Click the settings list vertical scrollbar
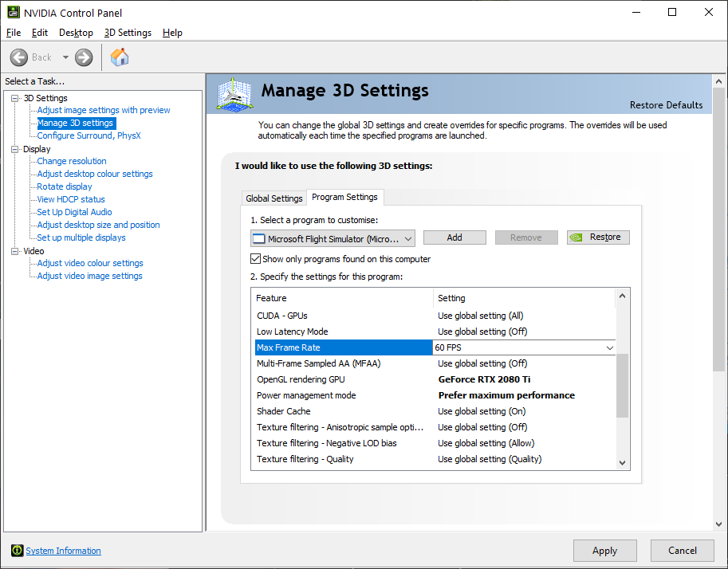The width and height of the screenshot is (728, 569). (x=623, y=387)
